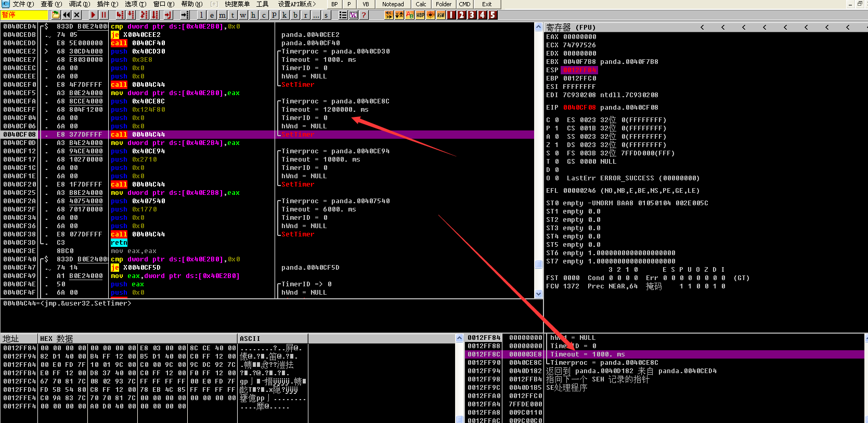The width and height of the screenshot is (868, 423).
Task: Select the stack row at 0012FF8C Timeout 1000 ms
Action: (665, 354)
